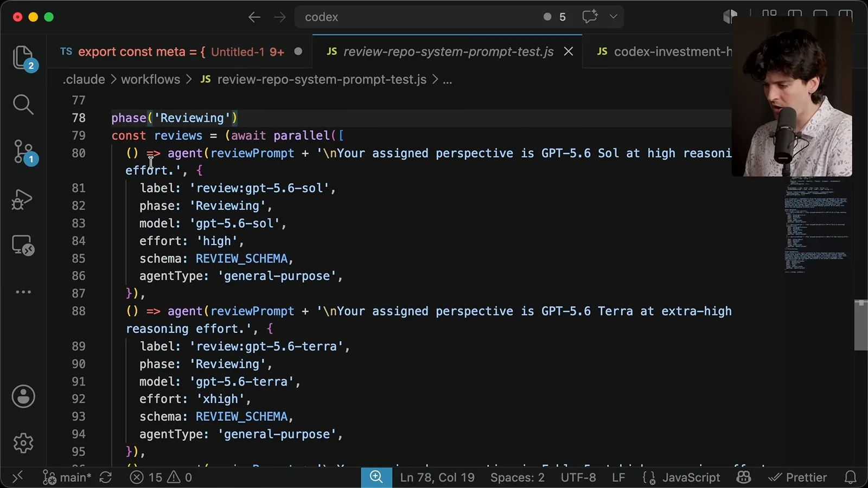Open the Remote Explorer view
This screenshot has height=488, width=868.
pos(23,246)
